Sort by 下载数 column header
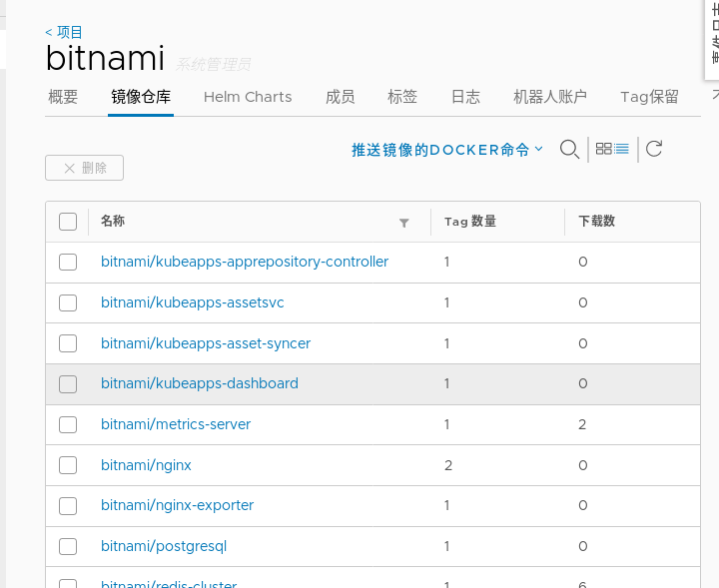719x588 pixels. (596, 221)
